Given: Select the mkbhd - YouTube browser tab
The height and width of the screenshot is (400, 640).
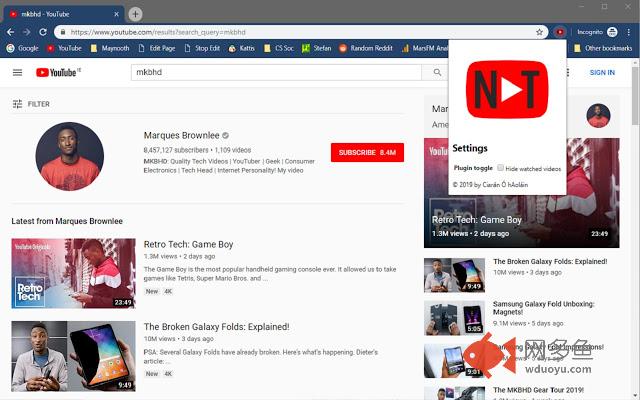Looking at the screenshot, I should [x=63, y=14].
